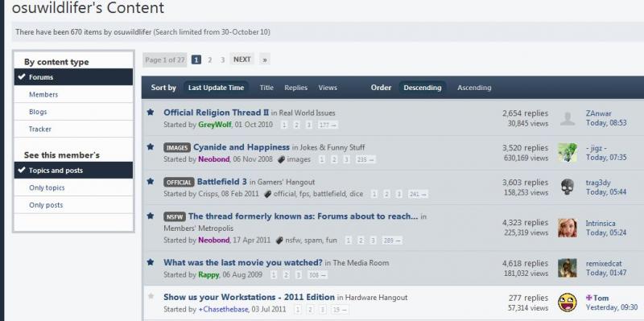Click IMAGES prefix badge
The image size is (644, 321).
click(x=177, y=147)
